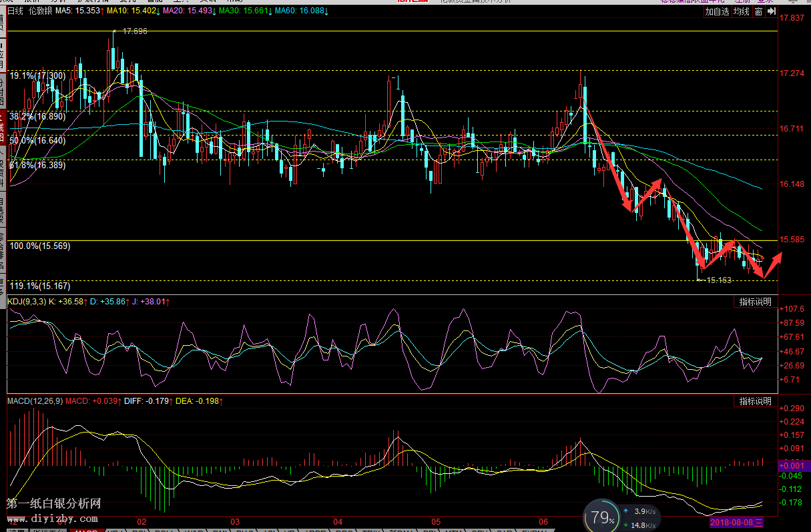
Task: Open the MACD 指标说明 indicator description
Action: [755, 401]
